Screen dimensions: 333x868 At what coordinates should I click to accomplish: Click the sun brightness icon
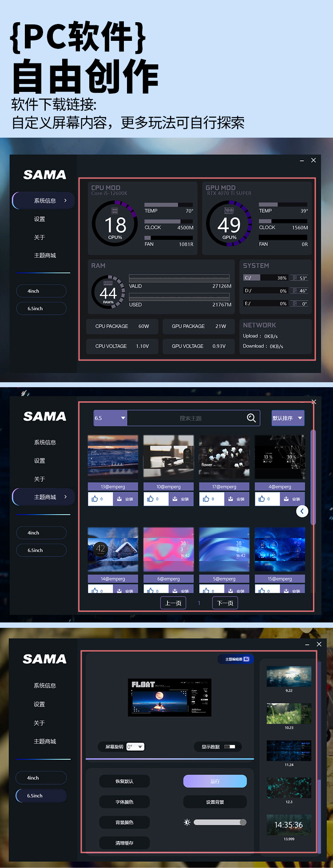pyautogui.click(x=187, y=822)
